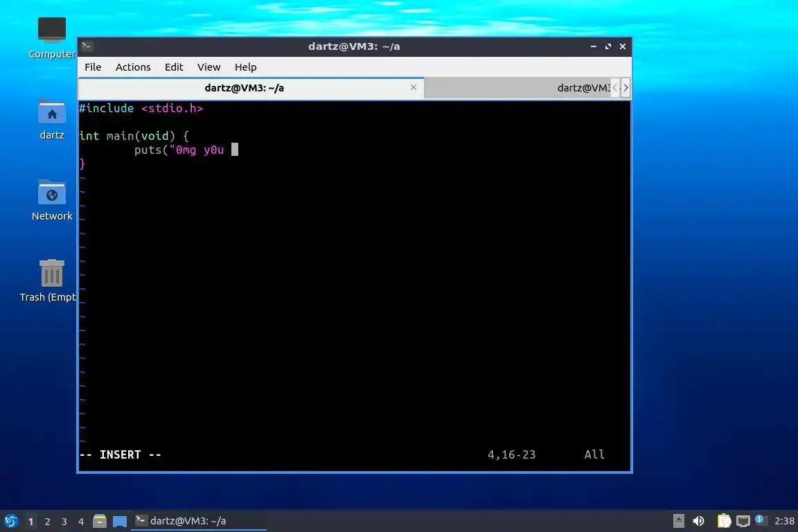The image size is (798, 532).
Task: Open the application menu launcher in the panel
Action: [x=10, y=521]
